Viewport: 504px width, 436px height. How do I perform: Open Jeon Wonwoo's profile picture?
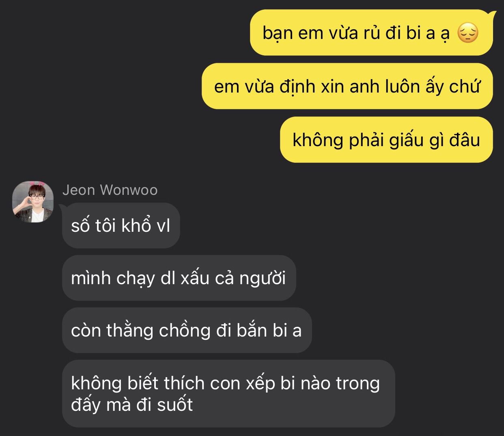click(x=33, y=202)
